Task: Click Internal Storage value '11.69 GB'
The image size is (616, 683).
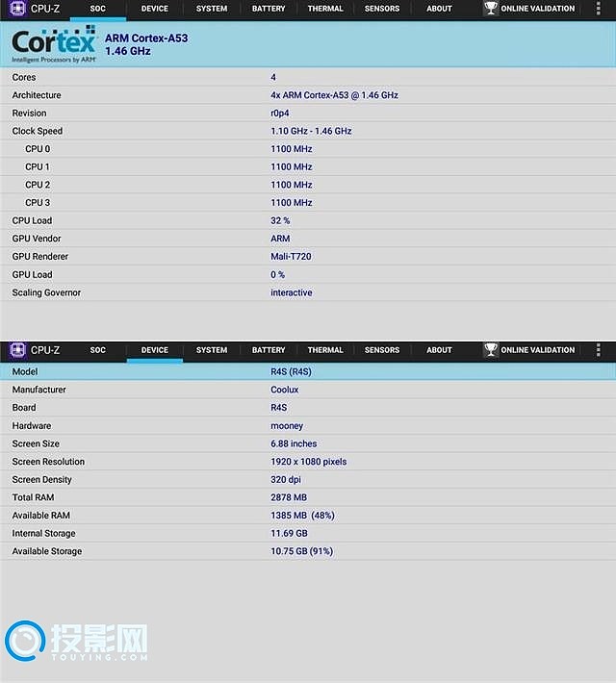Action: 289,533
